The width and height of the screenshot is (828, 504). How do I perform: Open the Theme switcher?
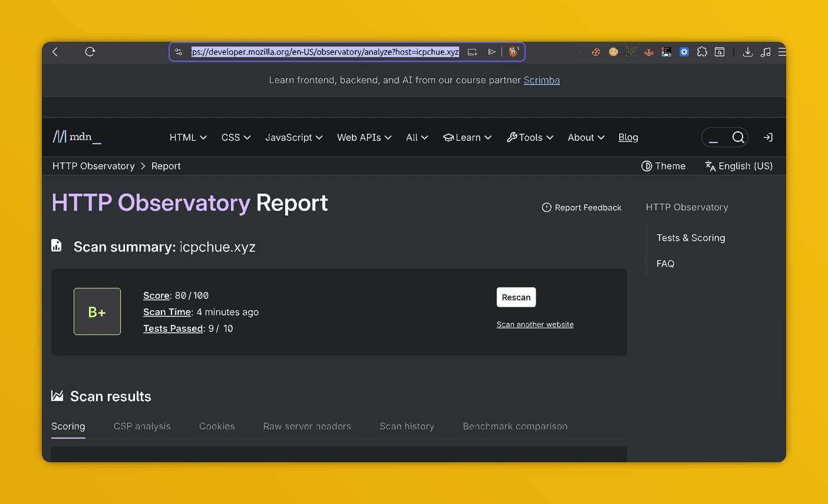coord(663,166)
